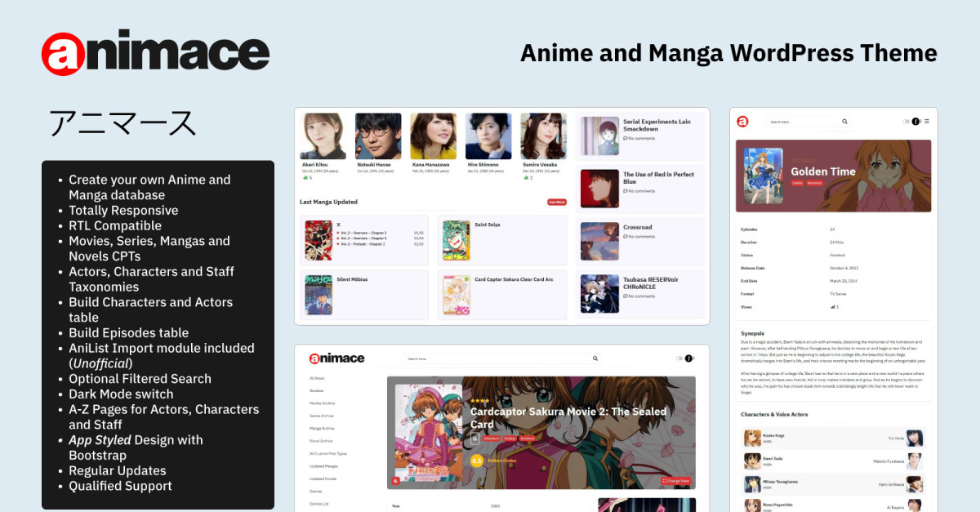Open the hamburger menu on the Golden Time page

pos(926,122)
